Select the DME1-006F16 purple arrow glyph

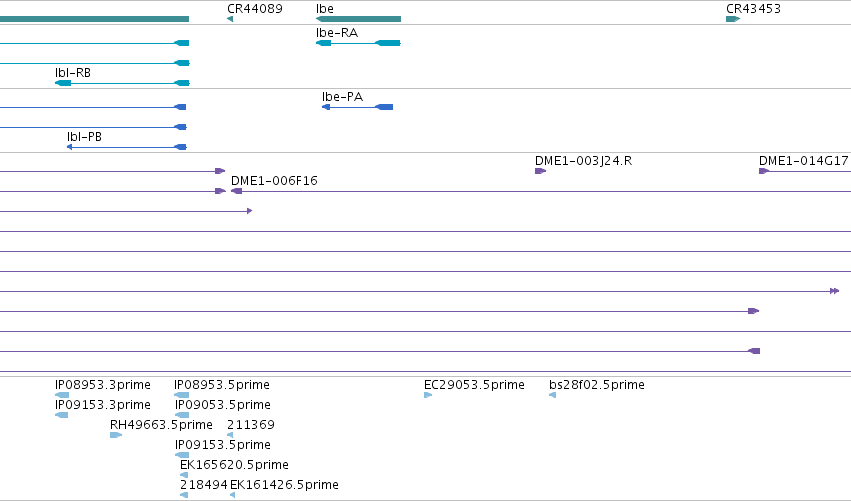pyautogui.click(x=237, y=191)
